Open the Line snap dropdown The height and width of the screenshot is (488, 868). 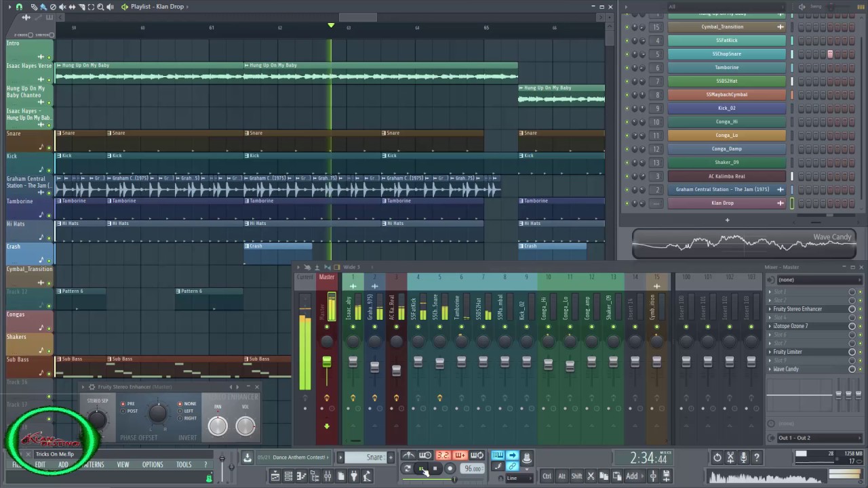click(x=519, y=478)
